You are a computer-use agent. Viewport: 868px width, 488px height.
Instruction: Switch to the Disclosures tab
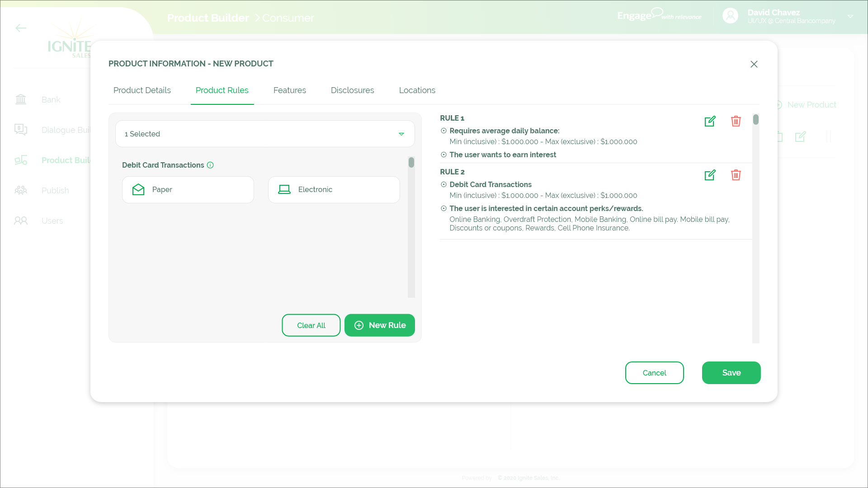[x=352, y=90]
